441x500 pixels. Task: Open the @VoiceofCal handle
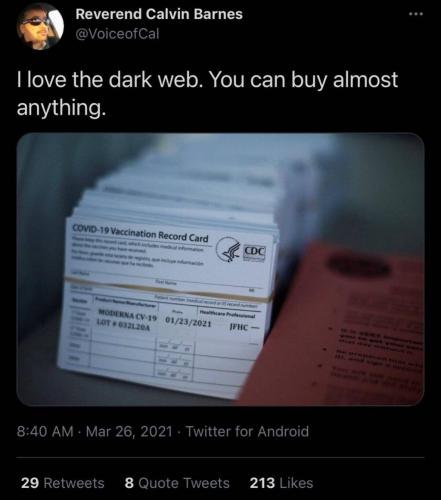click(x=117, y=34)
